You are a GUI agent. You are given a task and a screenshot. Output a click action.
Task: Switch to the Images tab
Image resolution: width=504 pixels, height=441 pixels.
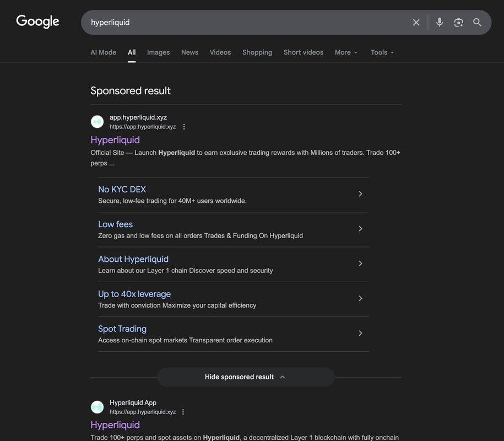point(158,52)
